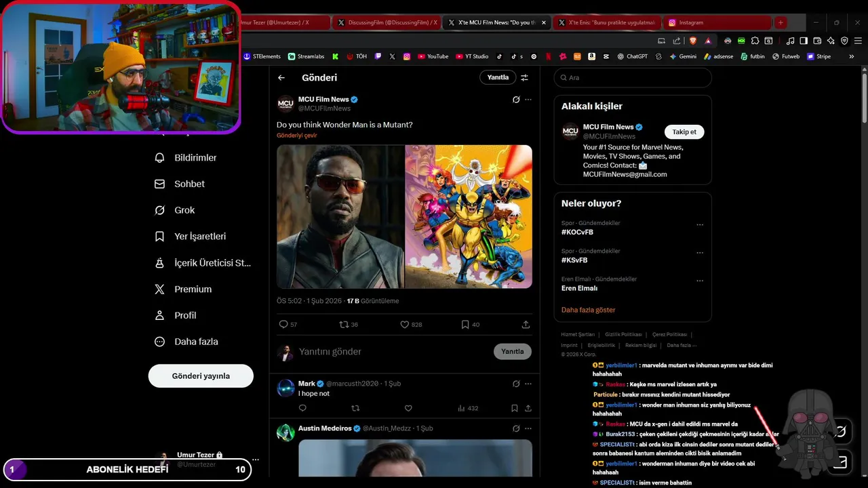Screen dimensions: 868x488
Task: Click the Yanıtla button at the top of the post
Action: click(x=498, y=77)
